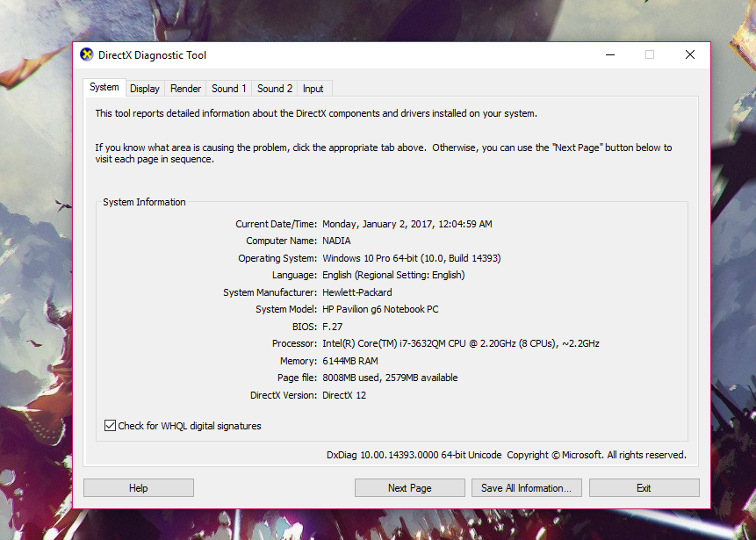756x540 pixels.
Task: Click Save All Information button
Action: (527, 488)
